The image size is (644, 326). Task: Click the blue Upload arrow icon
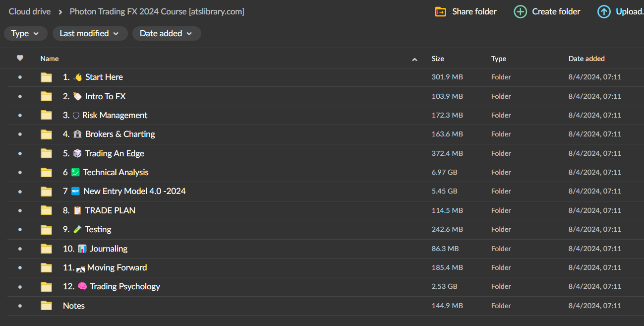(604, 11)
